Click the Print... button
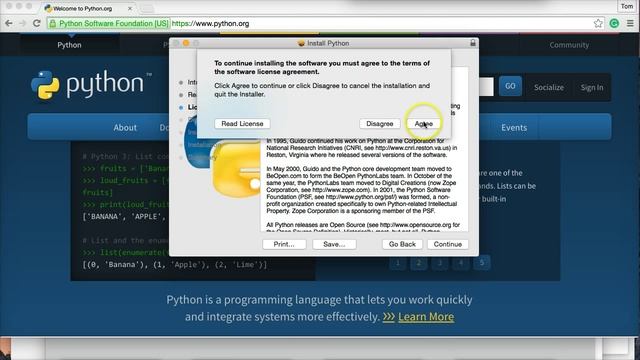Screen dimensions: 640x360 pyautogui.click(x=284, y=244)
